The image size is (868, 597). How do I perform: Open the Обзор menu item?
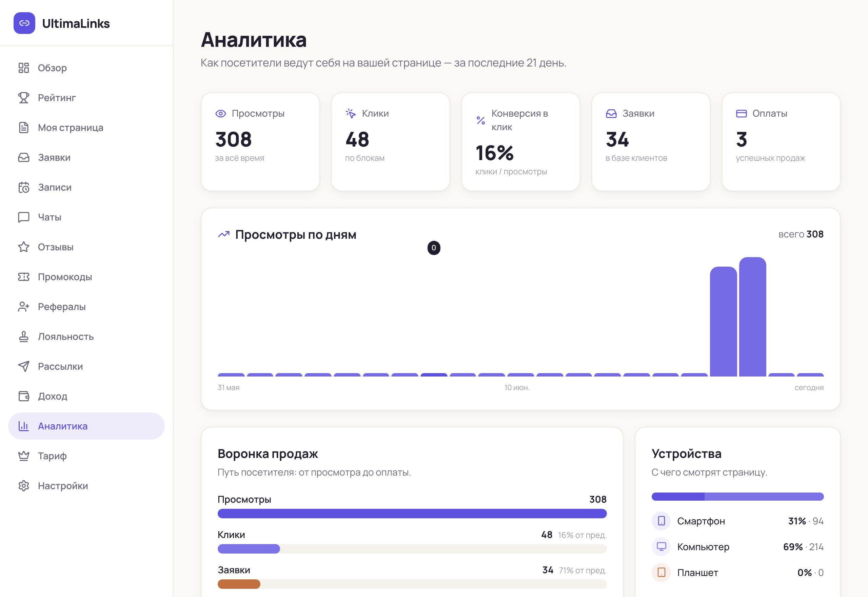[x=86, y=68]
